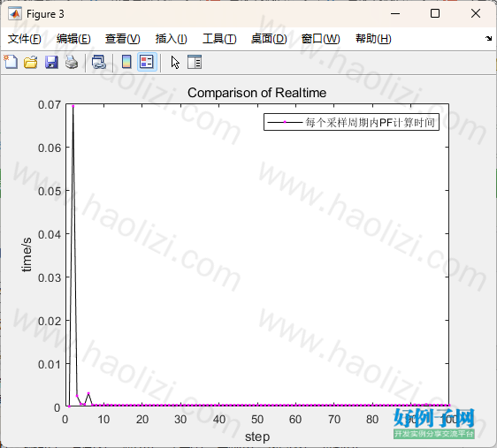The height and width of the screenshot is (448, 497).
Task: Click the New Figure toolbar icon
Action: coord(11,62)
